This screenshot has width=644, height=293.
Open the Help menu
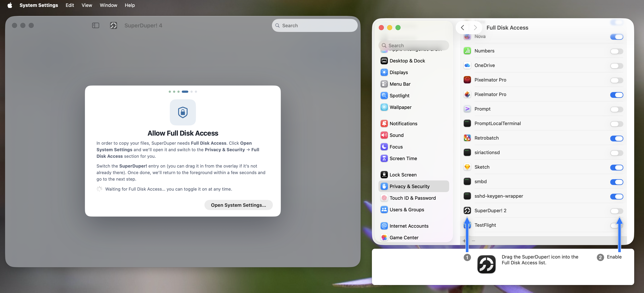pos(130,5)
